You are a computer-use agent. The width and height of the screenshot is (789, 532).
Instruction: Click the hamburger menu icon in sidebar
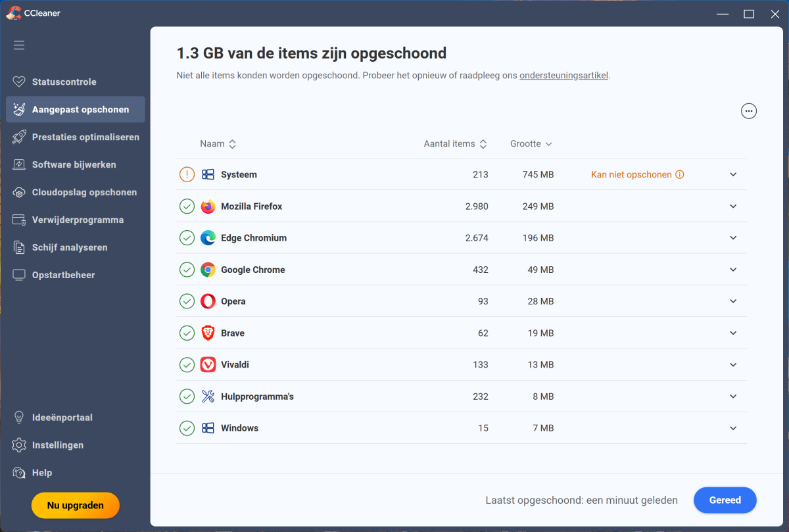[19, 45]
